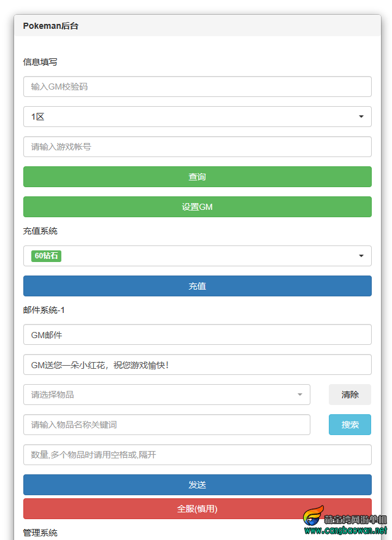Click the 管理系统 section label
Viewport: 392px width, 540px height.
(x=40, y=533)
